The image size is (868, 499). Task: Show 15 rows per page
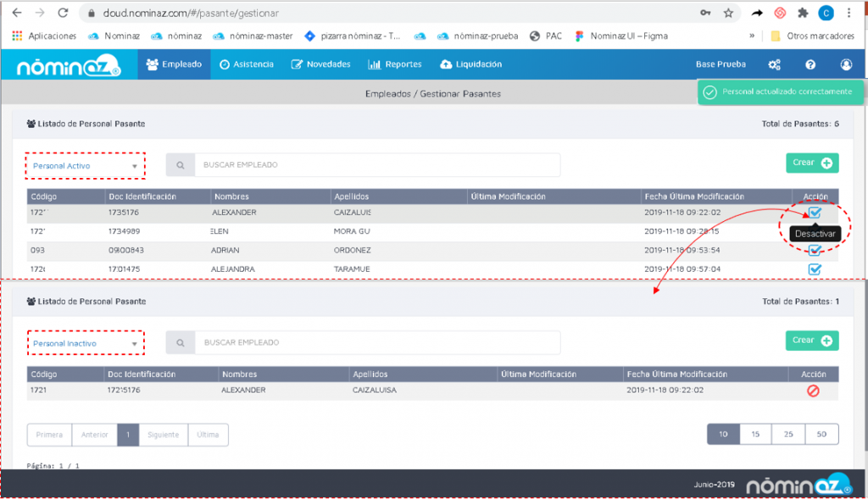pyautogui.click(x=755, y=435)
